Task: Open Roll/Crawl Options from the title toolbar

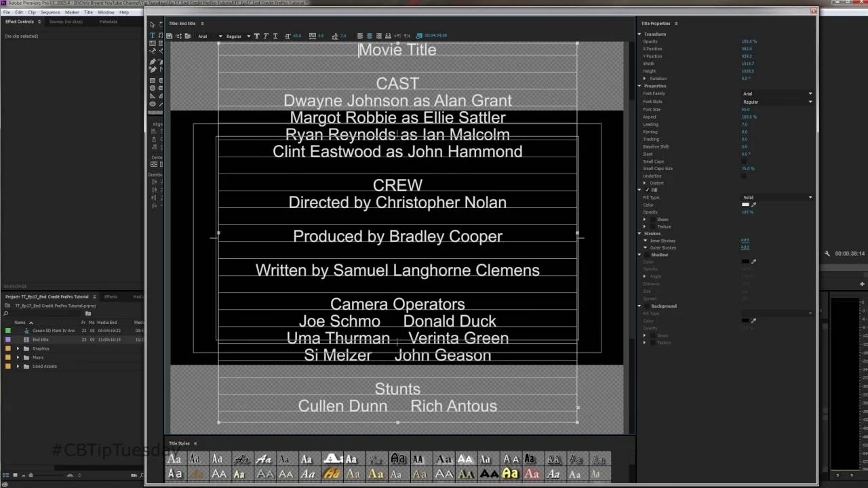Action: 177,36
